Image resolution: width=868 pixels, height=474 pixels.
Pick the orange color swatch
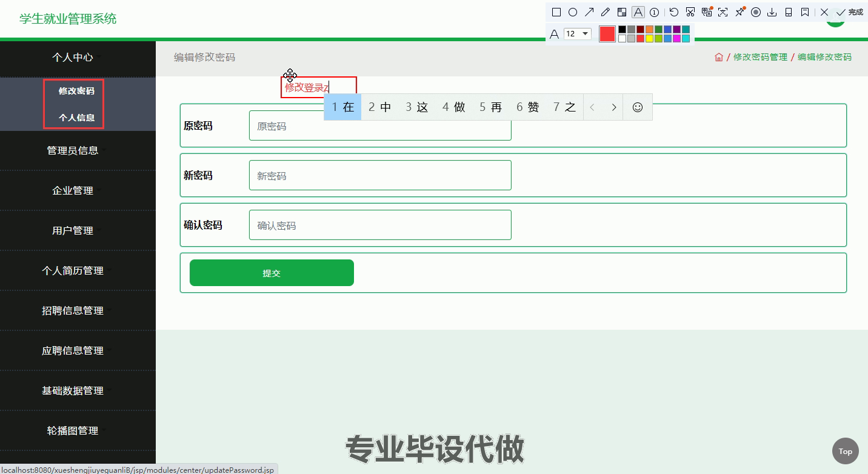tap(649, 29)
